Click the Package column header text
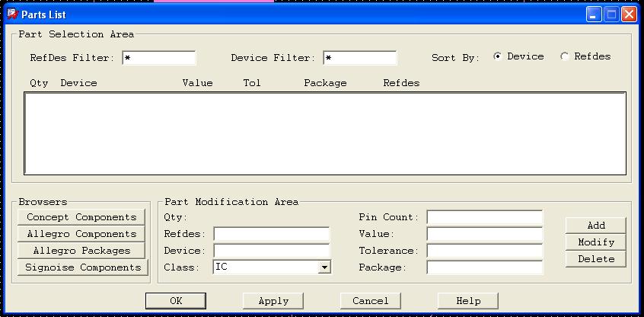 [x=325, y=83]
